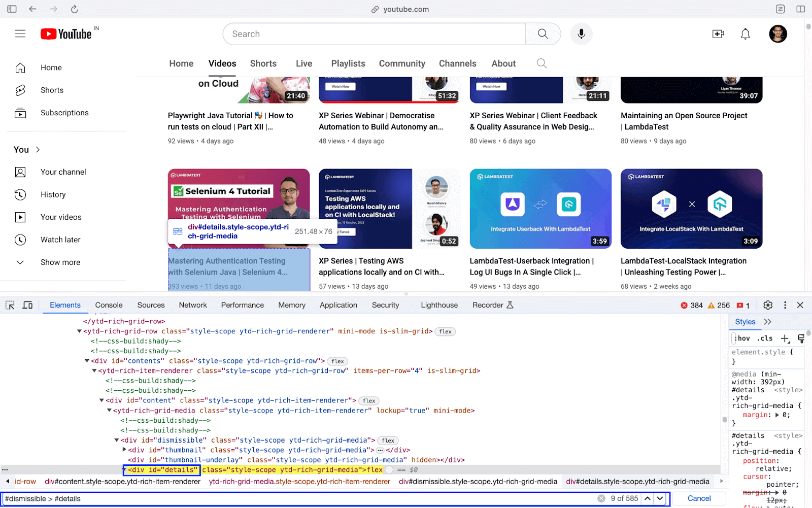
Task: Reload the page
Action: [74, 9]
